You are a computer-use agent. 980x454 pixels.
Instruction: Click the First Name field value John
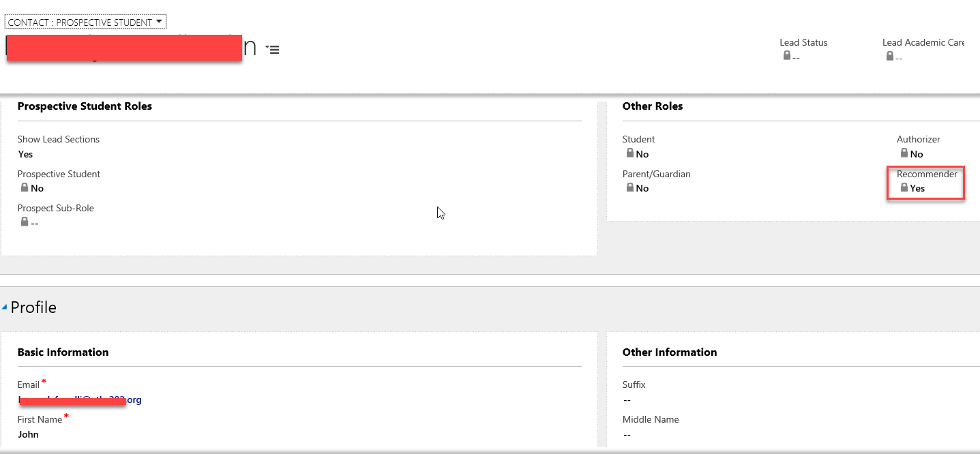(x=28, y=434)
